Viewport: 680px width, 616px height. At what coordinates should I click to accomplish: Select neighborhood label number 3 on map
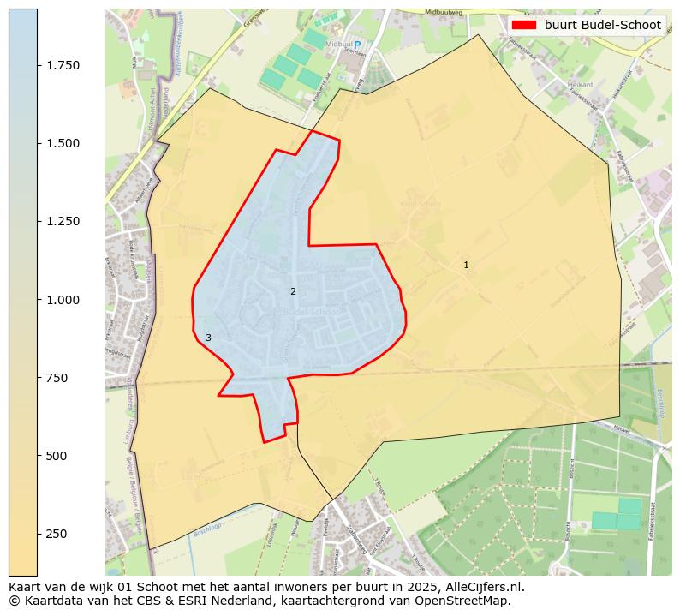208,338
